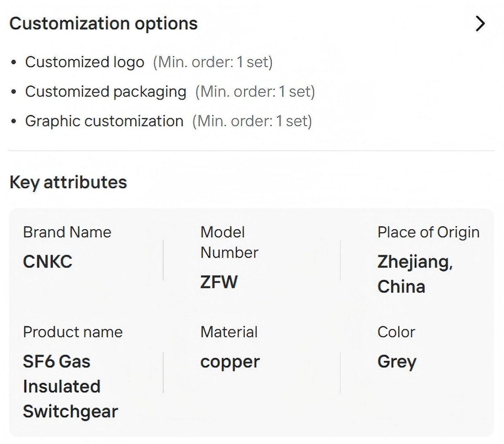Click the Material label
Image resolution: width=504 pixels, height=444 pixels.
point(229,332)
